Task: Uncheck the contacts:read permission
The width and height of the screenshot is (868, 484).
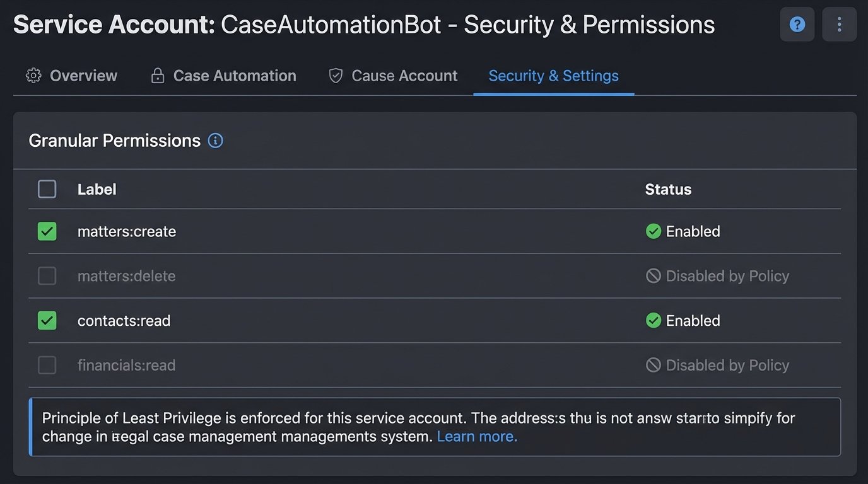Action: click(x=47, y=320)
